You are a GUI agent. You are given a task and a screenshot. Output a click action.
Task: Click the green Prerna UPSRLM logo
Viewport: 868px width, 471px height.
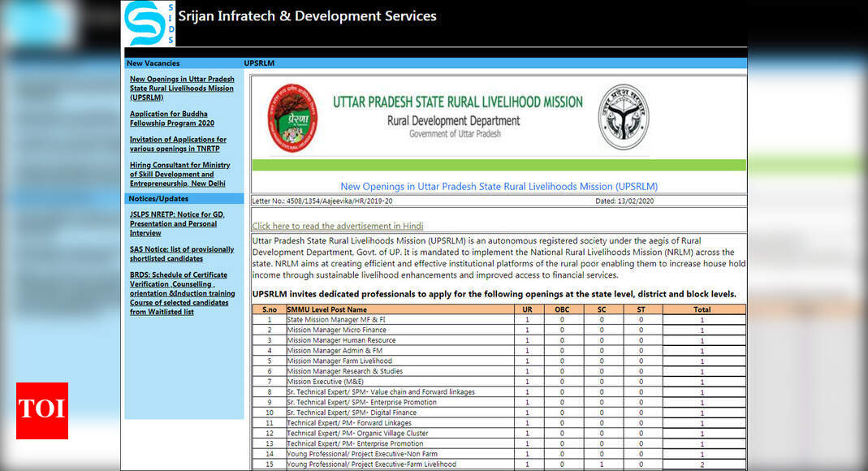[x=291, y=117]
